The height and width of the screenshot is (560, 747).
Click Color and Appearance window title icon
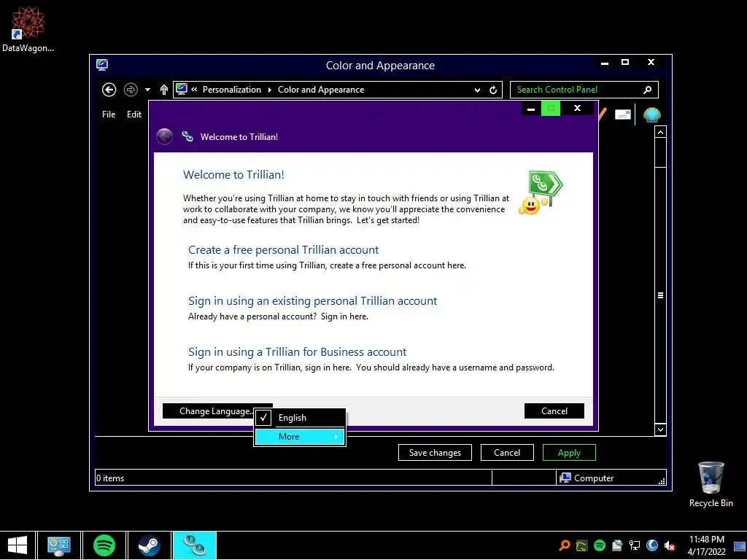pos(102,65)
